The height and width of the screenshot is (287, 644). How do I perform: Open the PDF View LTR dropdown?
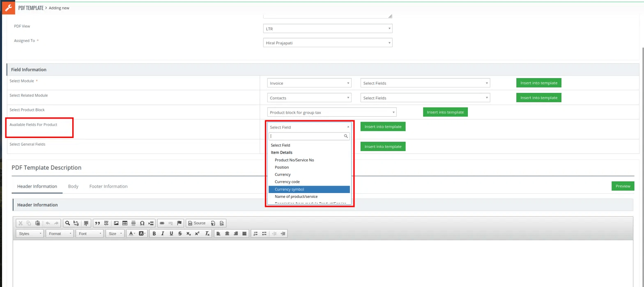click(328, 28)
